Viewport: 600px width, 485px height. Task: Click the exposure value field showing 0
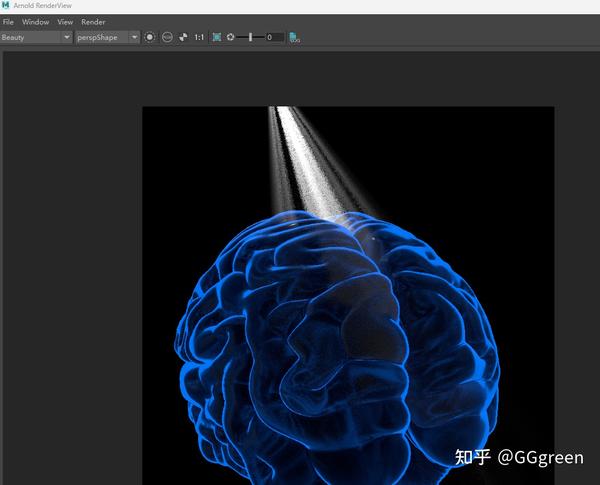(x=275, y=37)
